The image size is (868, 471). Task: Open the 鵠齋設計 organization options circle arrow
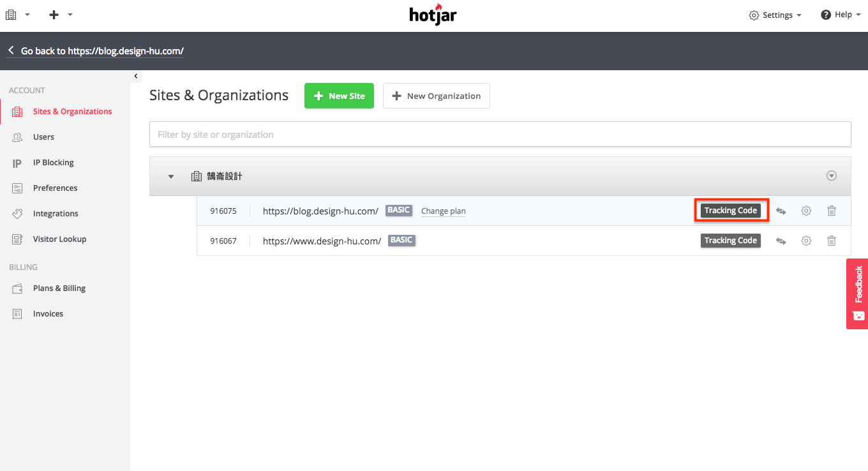coord(832,176)
